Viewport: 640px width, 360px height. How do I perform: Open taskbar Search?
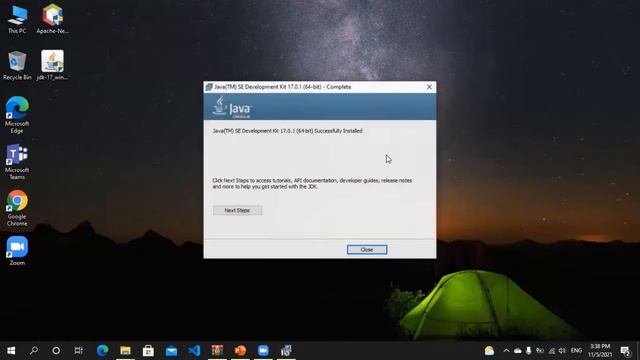click(34, 351)
